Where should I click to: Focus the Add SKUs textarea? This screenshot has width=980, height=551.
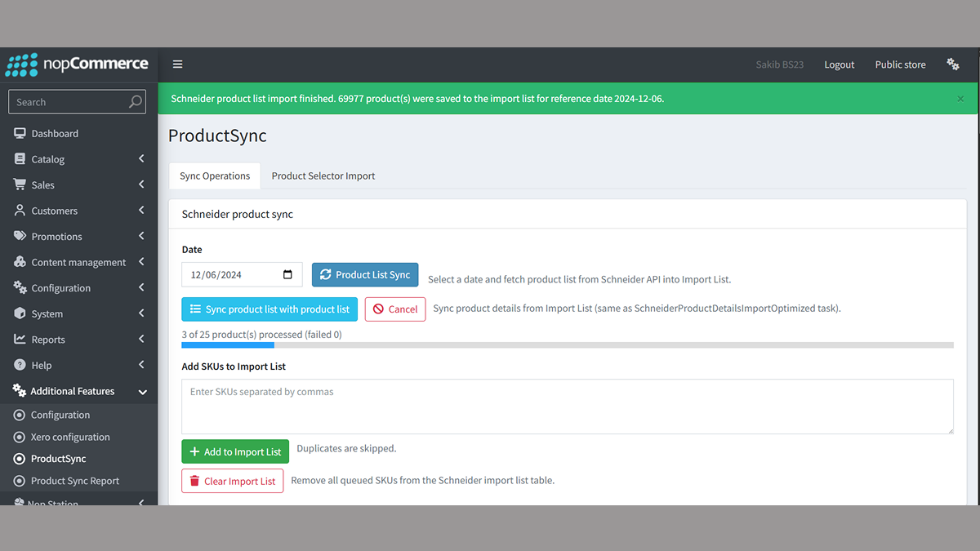[x=568, y=407]
